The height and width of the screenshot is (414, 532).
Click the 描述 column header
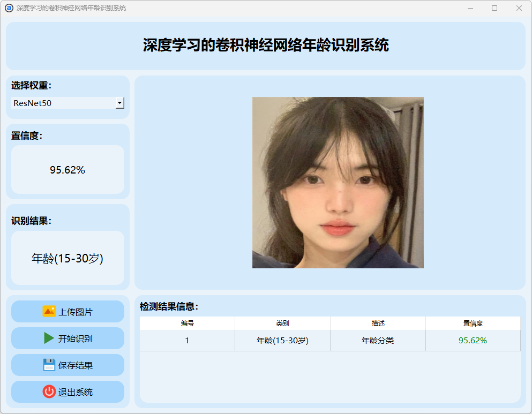(378, 323)
